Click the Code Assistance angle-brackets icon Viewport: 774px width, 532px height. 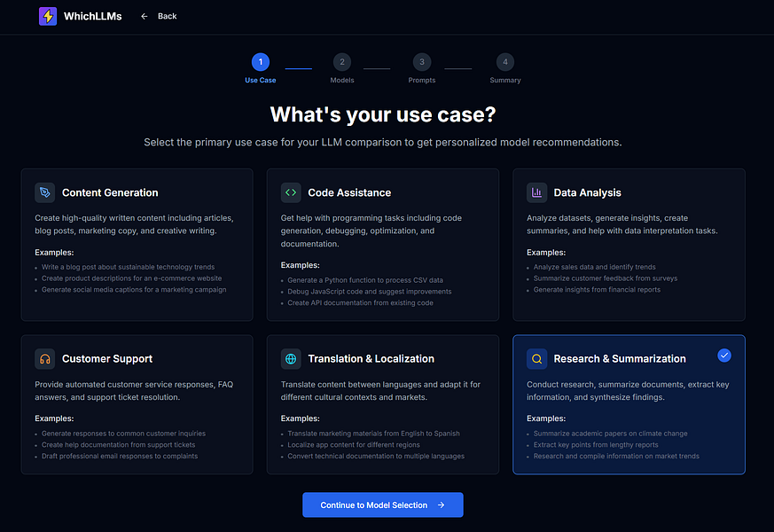(x=291, y=192)
